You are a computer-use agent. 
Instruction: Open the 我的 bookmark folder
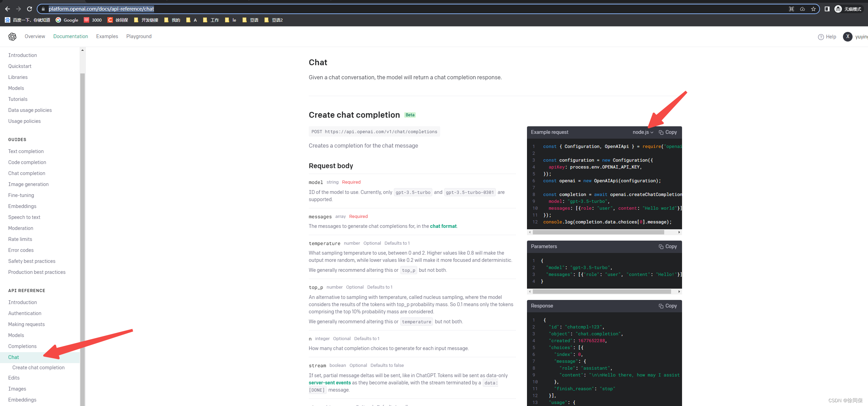[172, 20]
